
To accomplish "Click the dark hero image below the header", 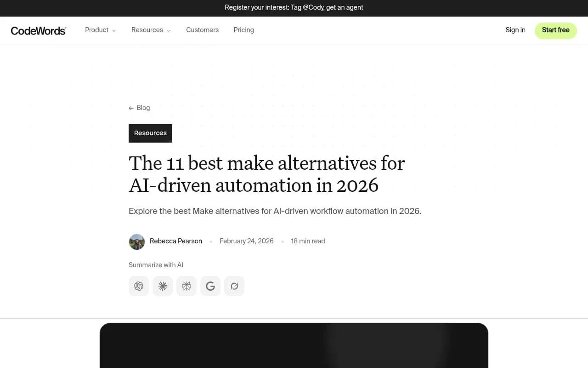I will pos(294,345).
